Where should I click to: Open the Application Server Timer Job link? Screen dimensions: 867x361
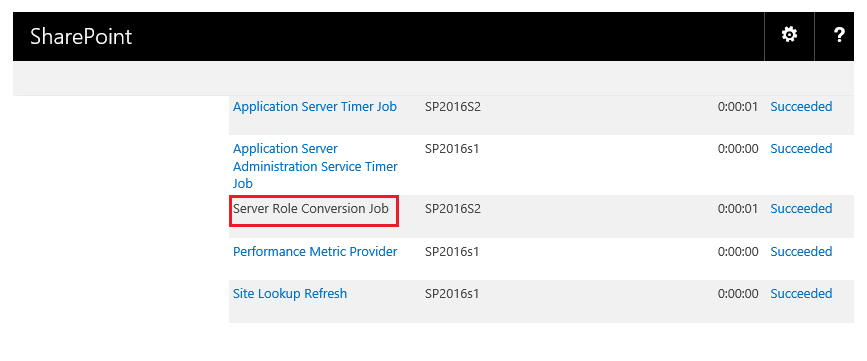[x=315, y=107]
